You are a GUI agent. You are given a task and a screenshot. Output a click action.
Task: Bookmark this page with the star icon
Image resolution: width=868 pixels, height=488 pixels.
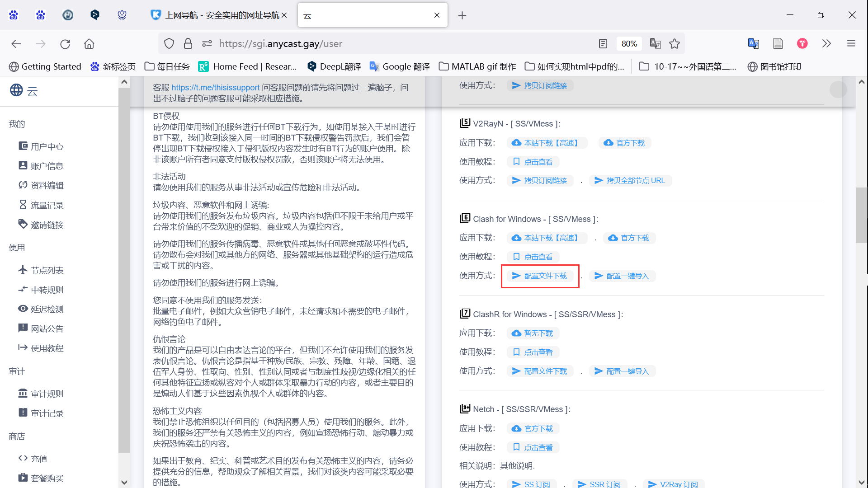coord(675,44)
